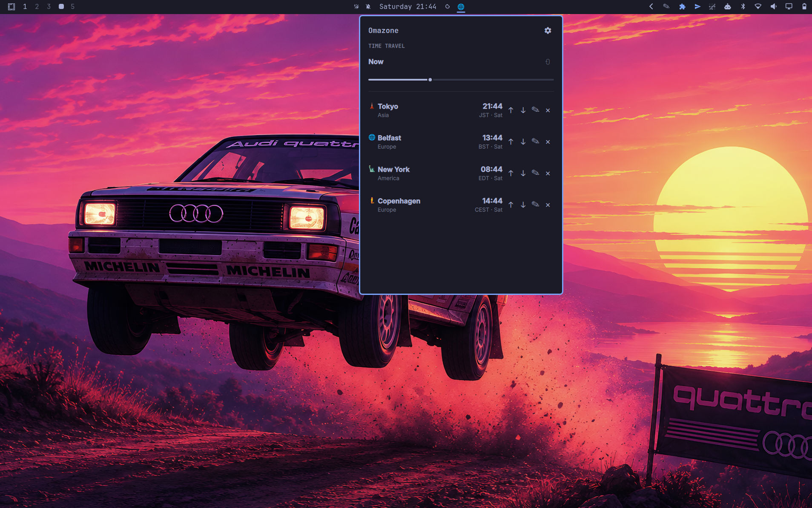Click the puzzle piece tray icon
The image size is (812, 508).
coord(682,6)
